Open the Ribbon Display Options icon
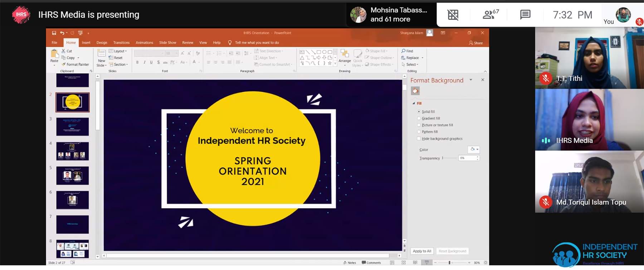The image size is (644, 270). 443,33
